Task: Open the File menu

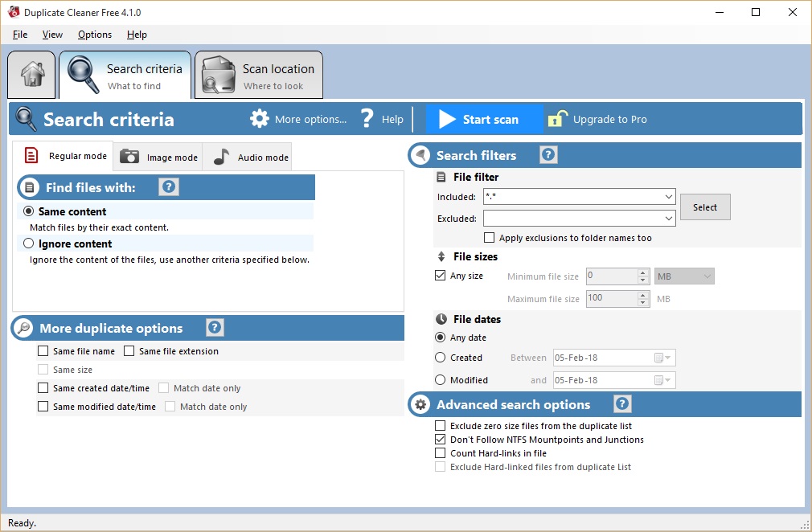Action: [20, 35]
